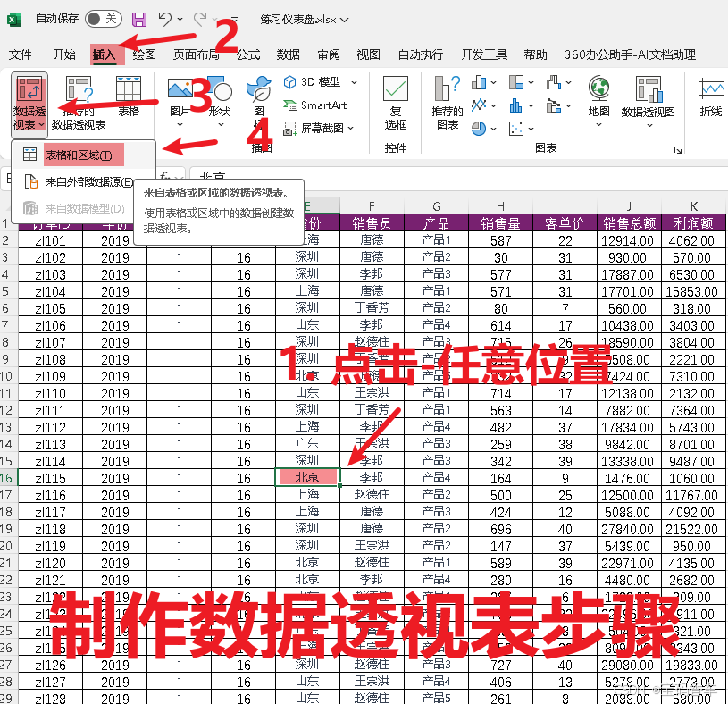Insert a scatter or bubble chart icon

click(x=516, y=128)
